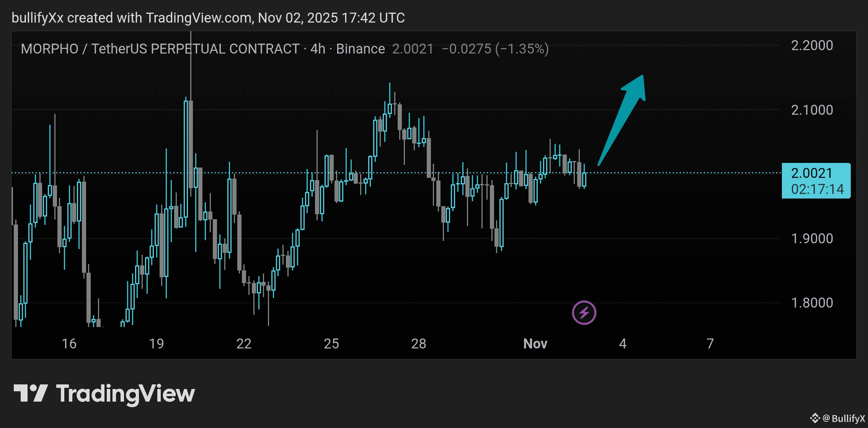This screenshot has width=868, height=428.
Task: Click the 1.9000 price axis label
Action: (812, 239)
